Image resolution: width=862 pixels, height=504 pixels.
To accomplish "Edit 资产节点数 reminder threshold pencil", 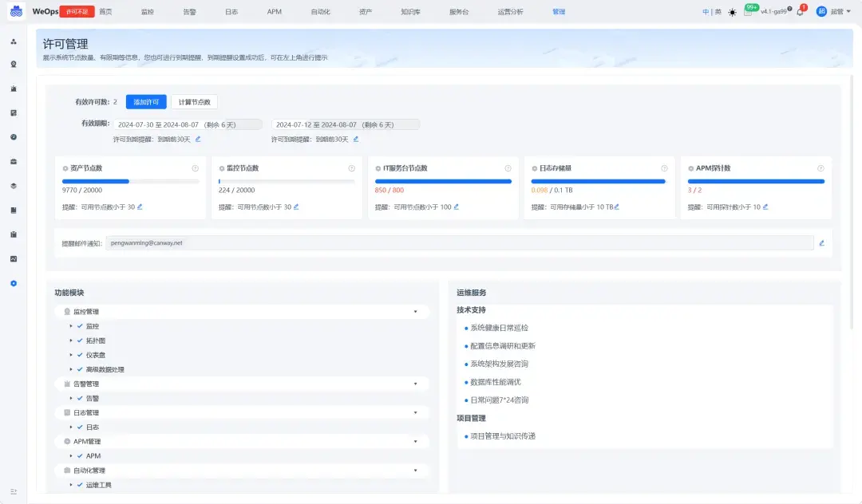I will coord(140,207).
